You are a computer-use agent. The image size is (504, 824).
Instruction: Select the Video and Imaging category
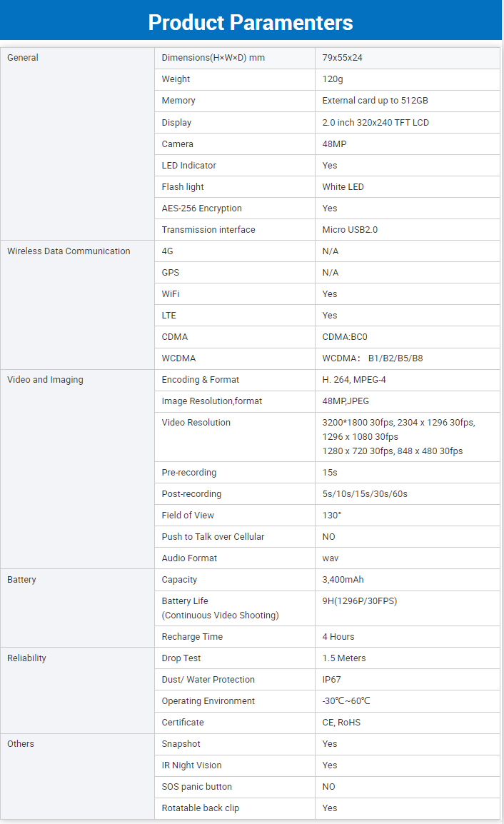click(x=45, y=380)
